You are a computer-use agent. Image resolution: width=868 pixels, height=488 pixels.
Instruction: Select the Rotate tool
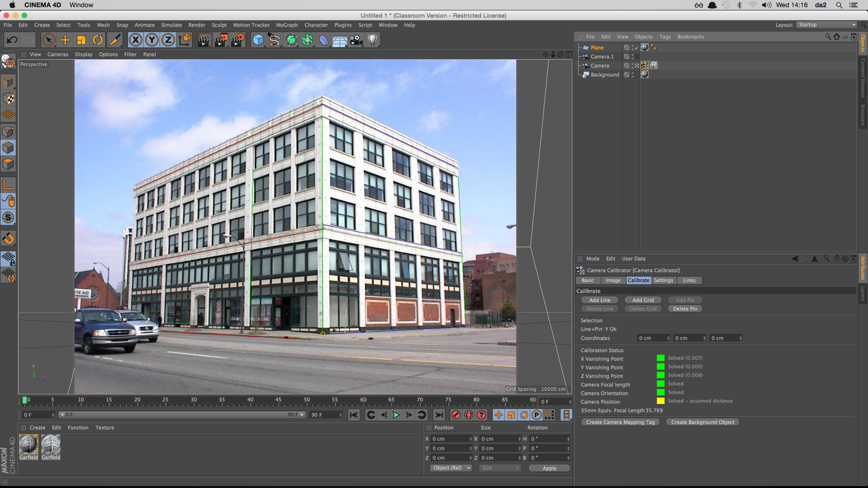point(98,40)
